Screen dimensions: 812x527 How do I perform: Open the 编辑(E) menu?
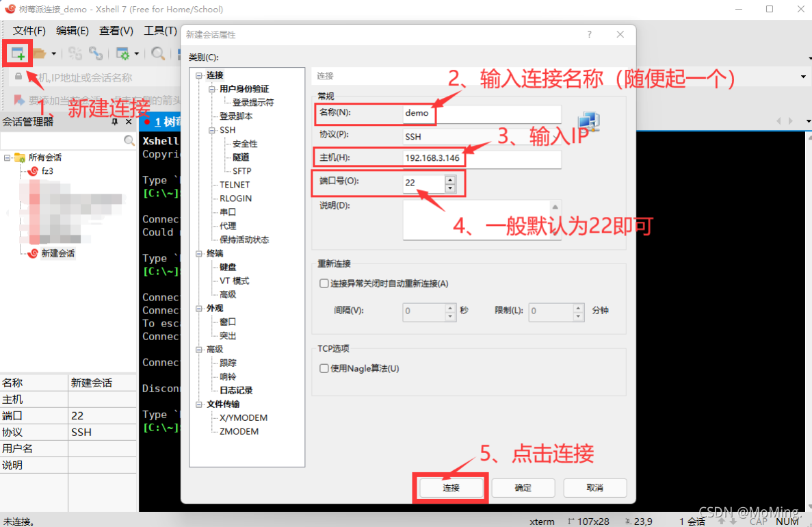(72, 31)
